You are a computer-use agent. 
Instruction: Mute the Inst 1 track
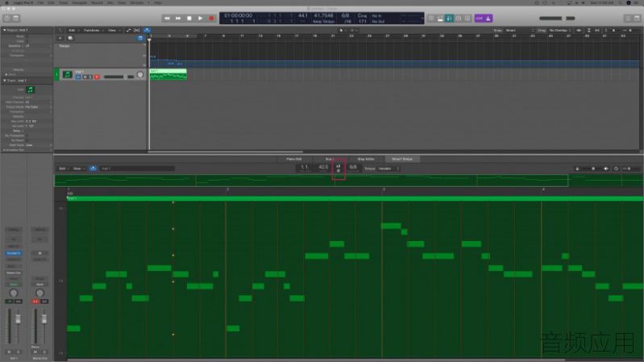tap(85, 77)
